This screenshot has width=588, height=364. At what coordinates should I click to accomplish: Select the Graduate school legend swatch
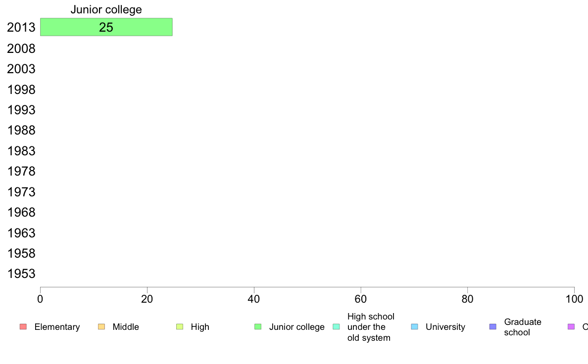pyautogui.click(x=493, y=327)
